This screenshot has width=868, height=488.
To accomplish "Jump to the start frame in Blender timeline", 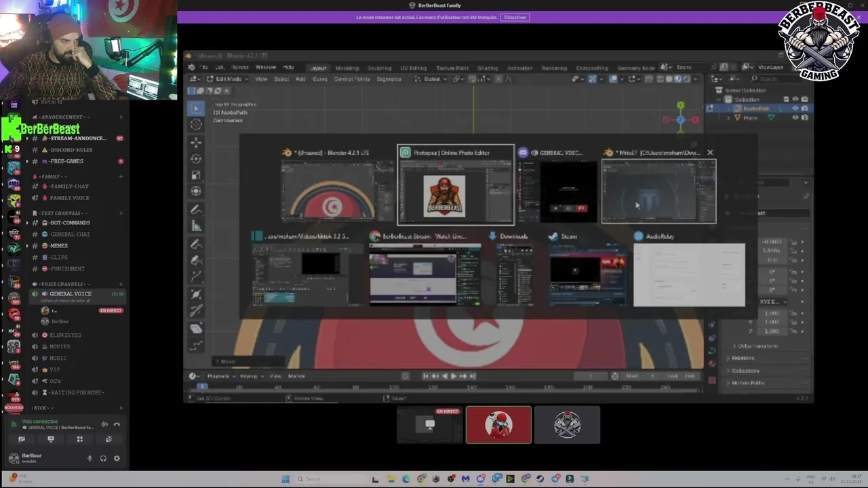I will (x=425, y=376).
